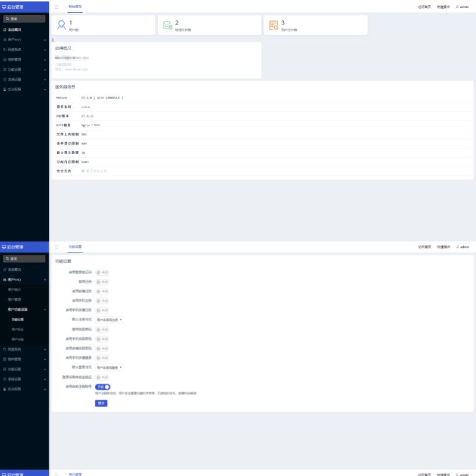Viewport: 476px width, 476px height.
Task: Open 用户协议 under 用户功能设置
Action: point(17,329)
